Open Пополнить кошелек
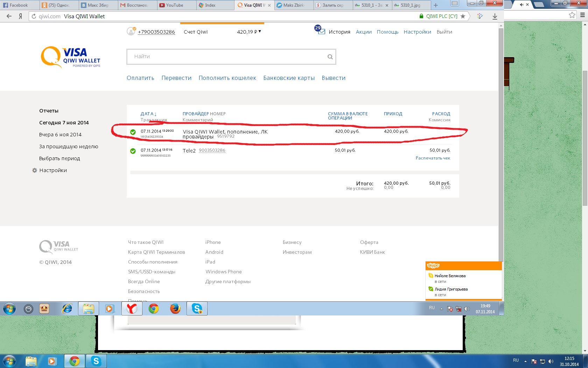 [x=227, y=78]
